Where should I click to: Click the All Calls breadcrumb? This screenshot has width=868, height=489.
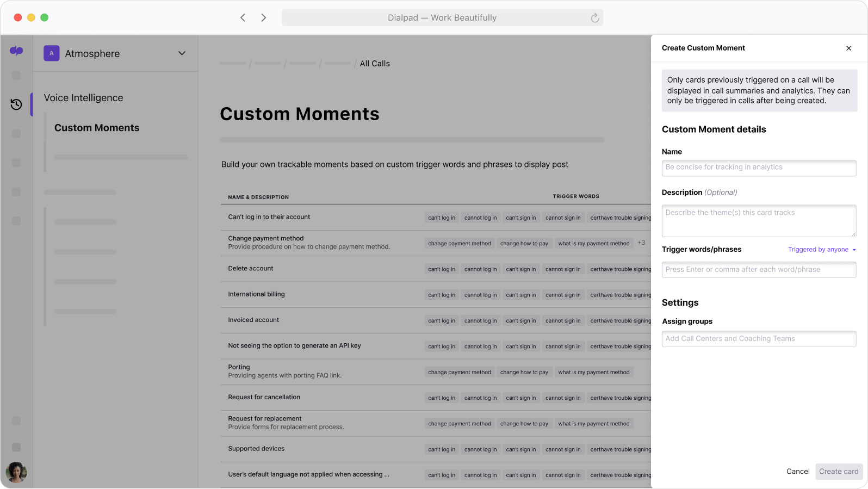375,64
